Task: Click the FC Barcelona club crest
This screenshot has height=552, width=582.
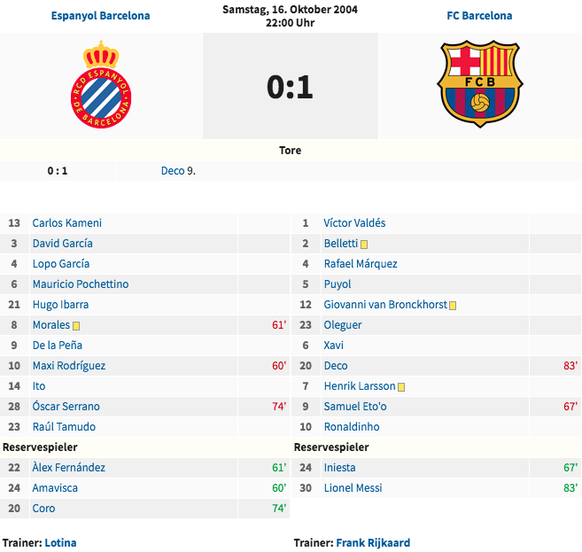Action: pos(480,84)
